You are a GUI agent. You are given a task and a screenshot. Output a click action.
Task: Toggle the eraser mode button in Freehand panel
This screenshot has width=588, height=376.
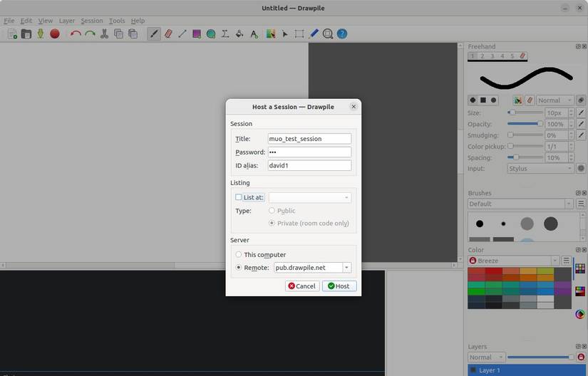[530, 100]
